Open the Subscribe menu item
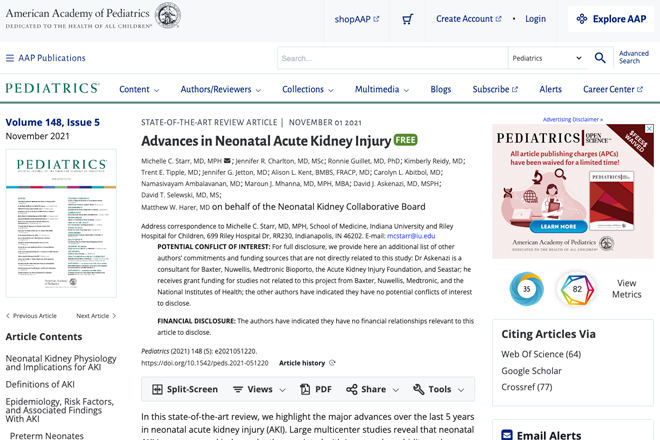The image size is (660, 440). click(495, 90)
